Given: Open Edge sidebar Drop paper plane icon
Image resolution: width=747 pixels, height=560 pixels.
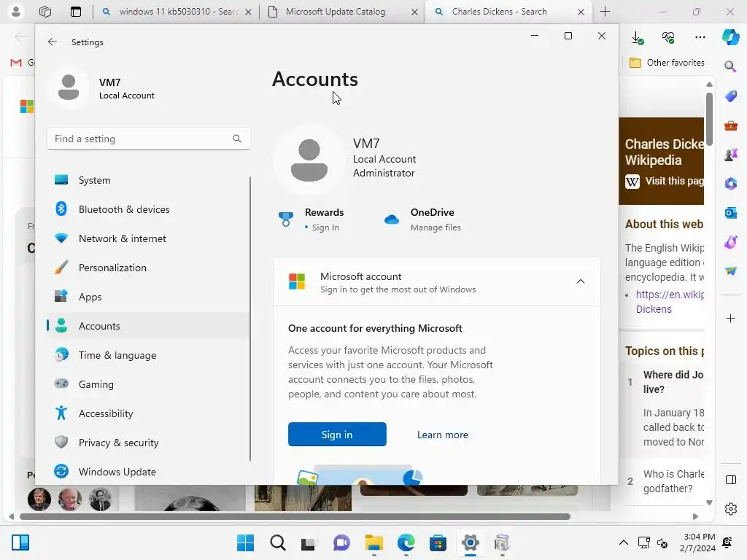Looking at the screenshot, I should point(731,271).
